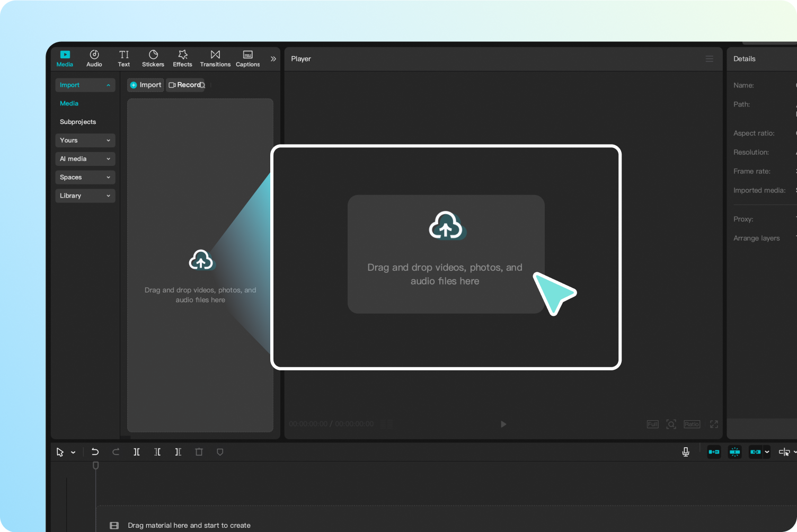Open the dropdown arrow beside the linkage toggle
The width and height of the screenshot is (797, 532).
pos(767,452)
